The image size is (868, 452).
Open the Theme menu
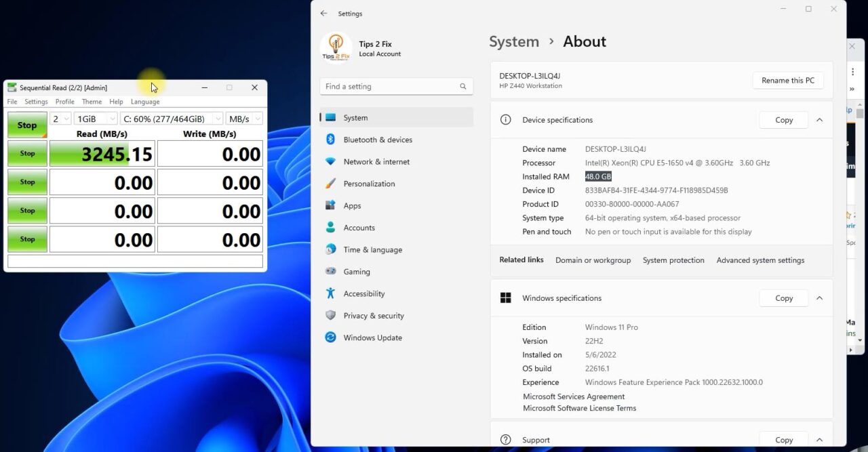click(x=92, y=102)
